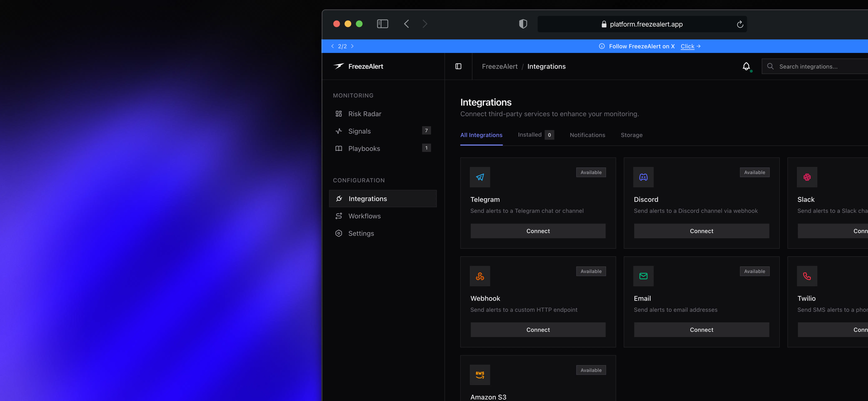
Task: Show the next announcement banner
Action: coord(352,46)
